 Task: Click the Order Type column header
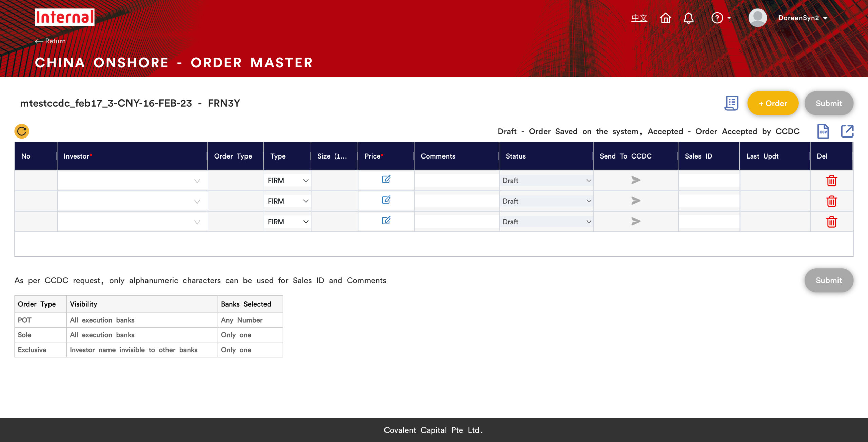(236, 156)
